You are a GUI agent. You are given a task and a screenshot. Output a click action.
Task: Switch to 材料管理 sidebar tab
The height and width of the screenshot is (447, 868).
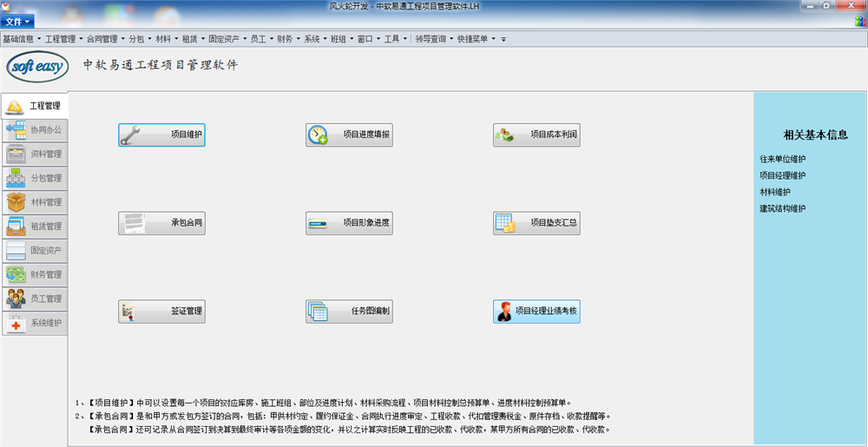coord(35,202)
